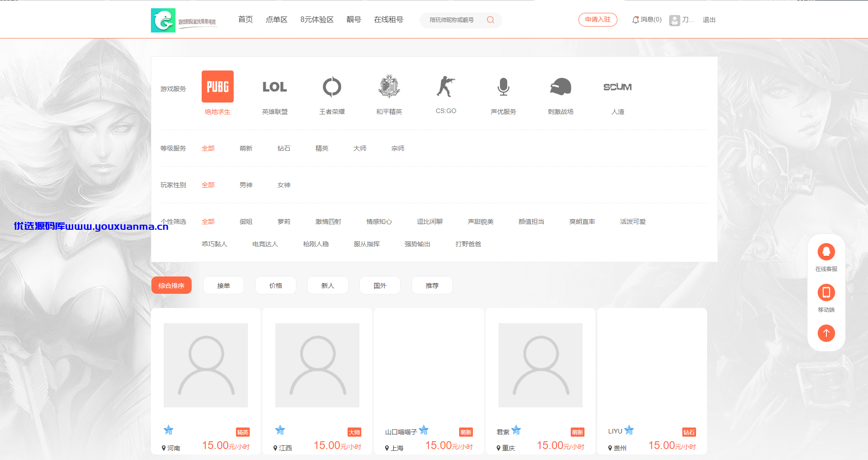Filter level by 宗师
Screen dimensions: 868x460
[398, 148]
